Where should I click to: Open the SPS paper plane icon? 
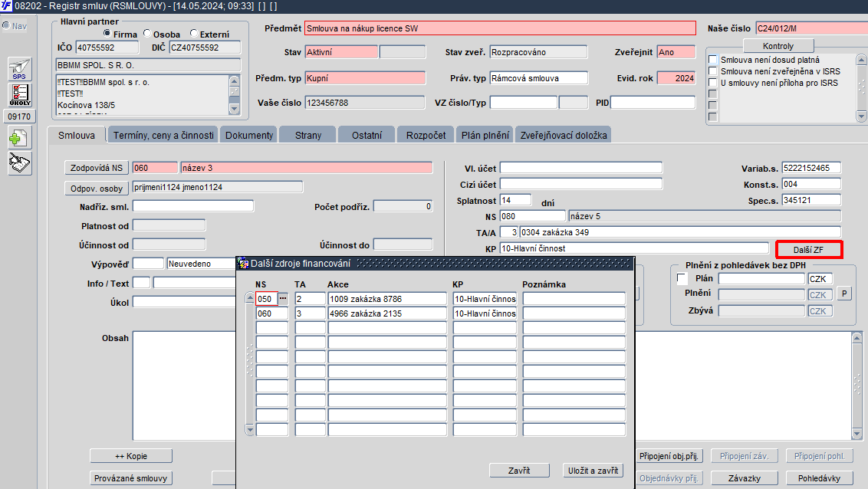coord(19,69)
